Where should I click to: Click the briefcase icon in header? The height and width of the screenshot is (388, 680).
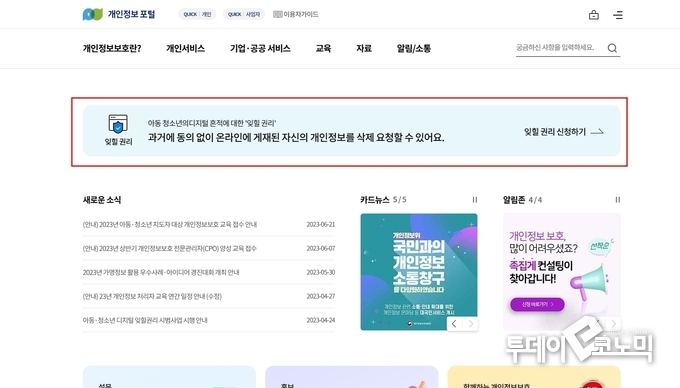[594, 15]
